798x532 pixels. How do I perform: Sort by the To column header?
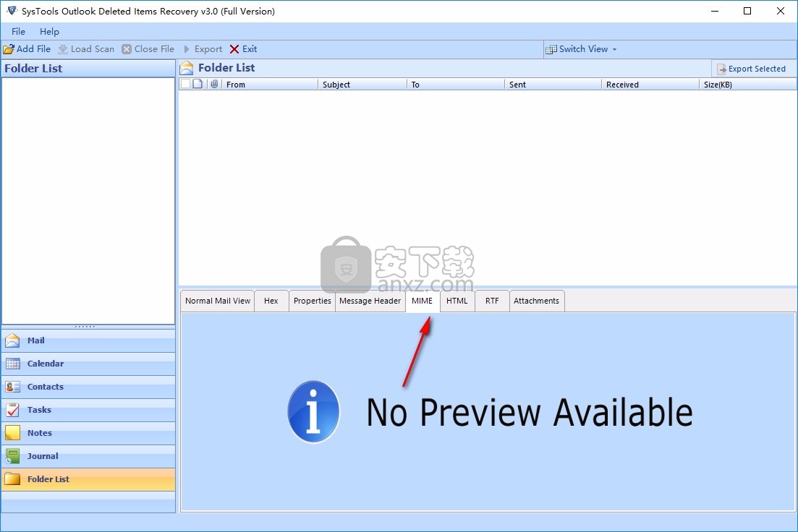(x=456, y=85)
